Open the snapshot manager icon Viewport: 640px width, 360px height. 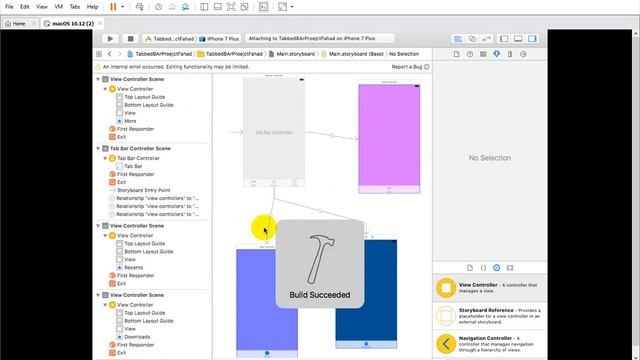pos(185,7)
